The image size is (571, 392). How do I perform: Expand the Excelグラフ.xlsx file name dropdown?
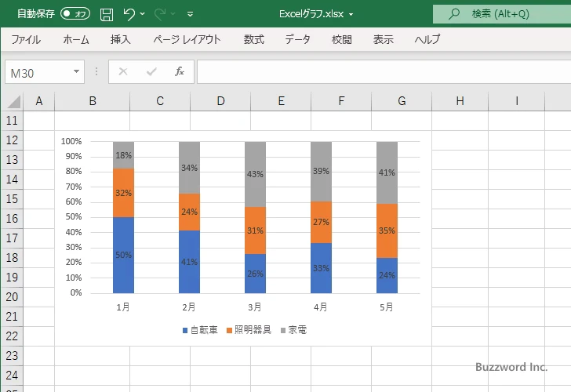coord(351,14)
